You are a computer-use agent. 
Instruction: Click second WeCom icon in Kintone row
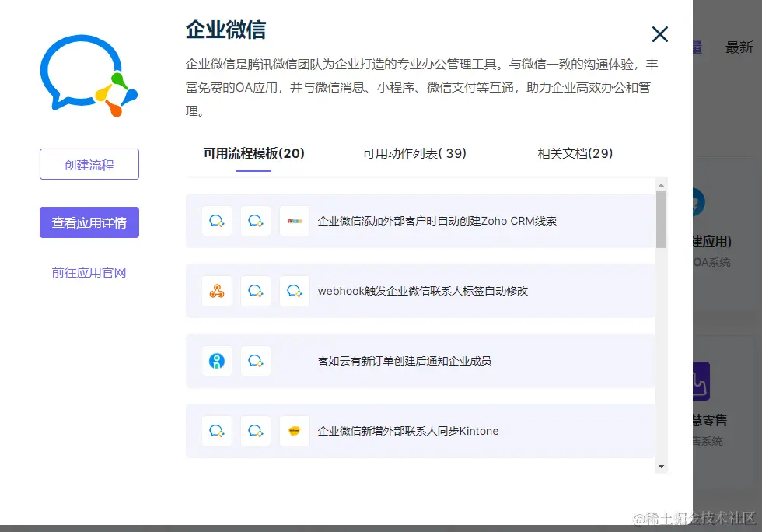256,431
